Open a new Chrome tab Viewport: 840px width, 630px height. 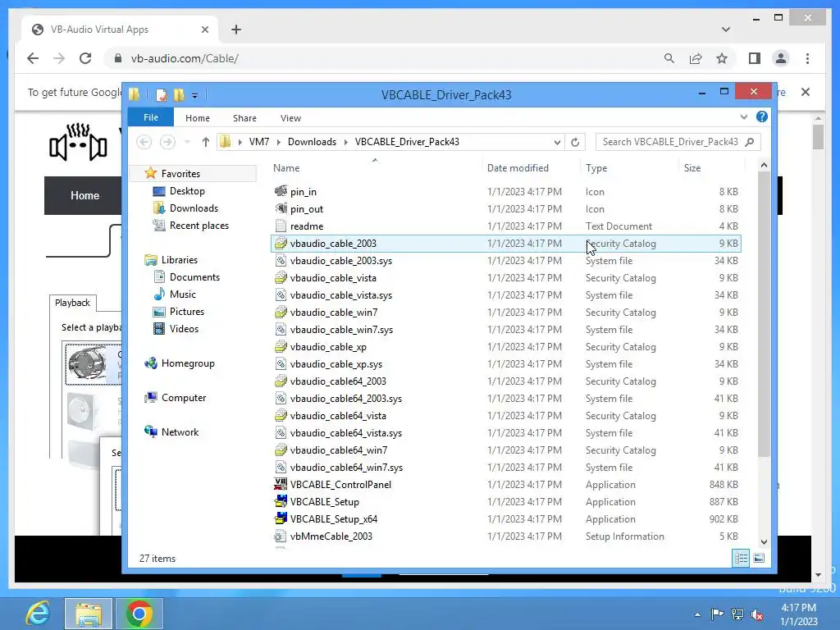[x=236, y=30]
